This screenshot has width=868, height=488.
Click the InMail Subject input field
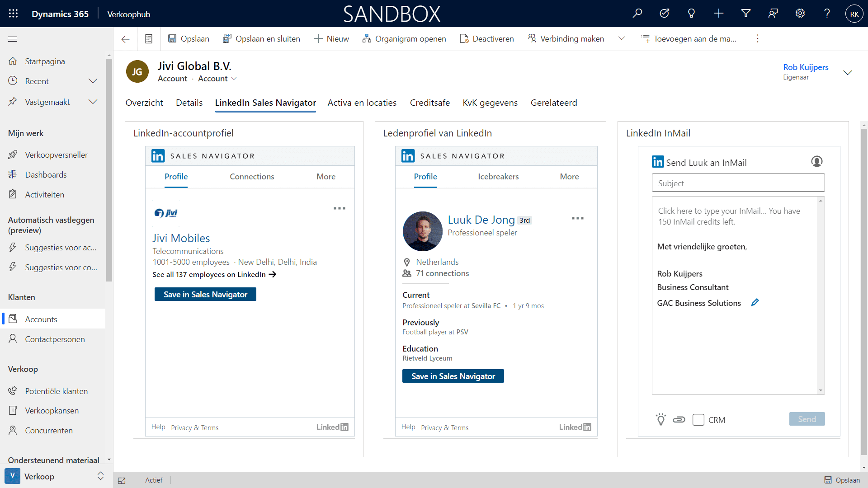tap(738, 183)
